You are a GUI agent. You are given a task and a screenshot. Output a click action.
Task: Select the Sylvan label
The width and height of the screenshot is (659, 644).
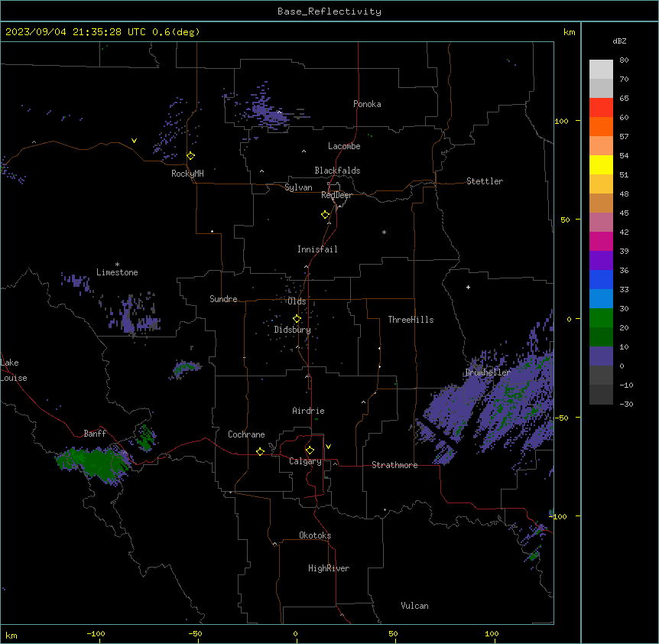click(x=298, y=187)
